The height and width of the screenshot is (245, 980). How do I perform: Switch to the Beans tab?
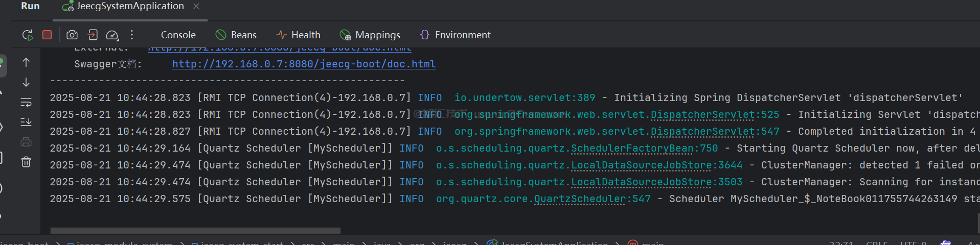coord(237,35)
